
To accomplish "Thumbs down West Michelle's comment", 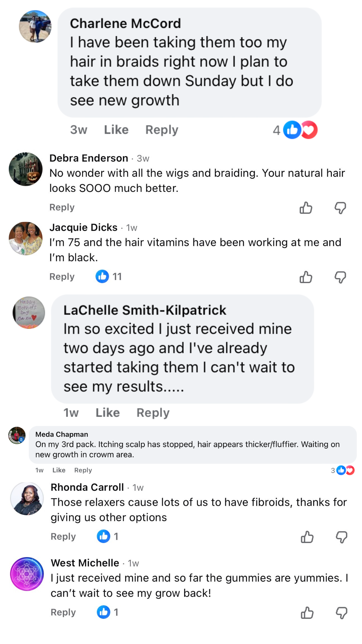I will click(x=342, y=613).
